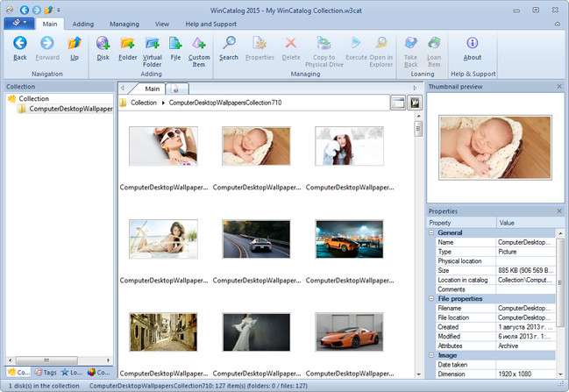Image resolution: width=569 pixels, height=392 pixels.
Task: Toggle the view mode button beside path bar
Action: point(398,103)
